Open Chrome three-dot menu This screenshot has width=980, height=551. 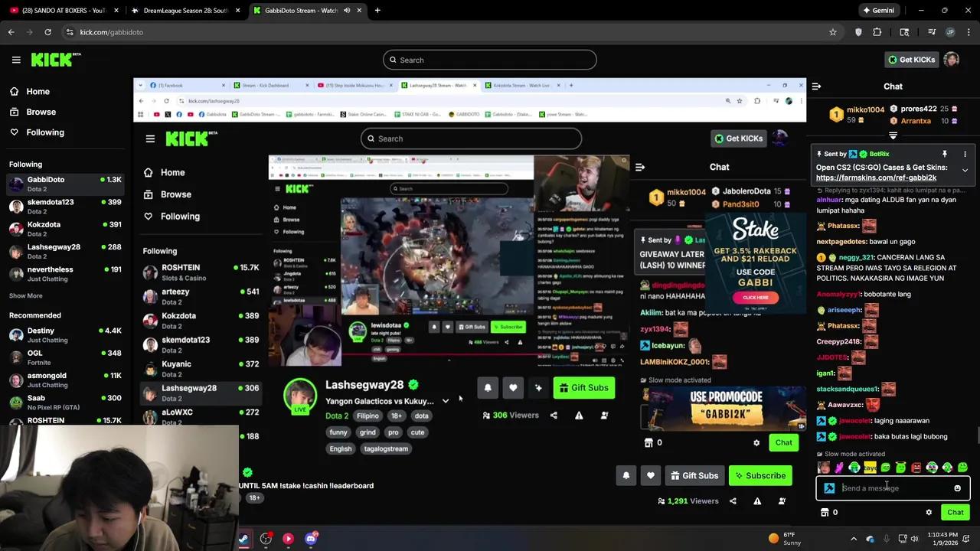tap(969, 32)
